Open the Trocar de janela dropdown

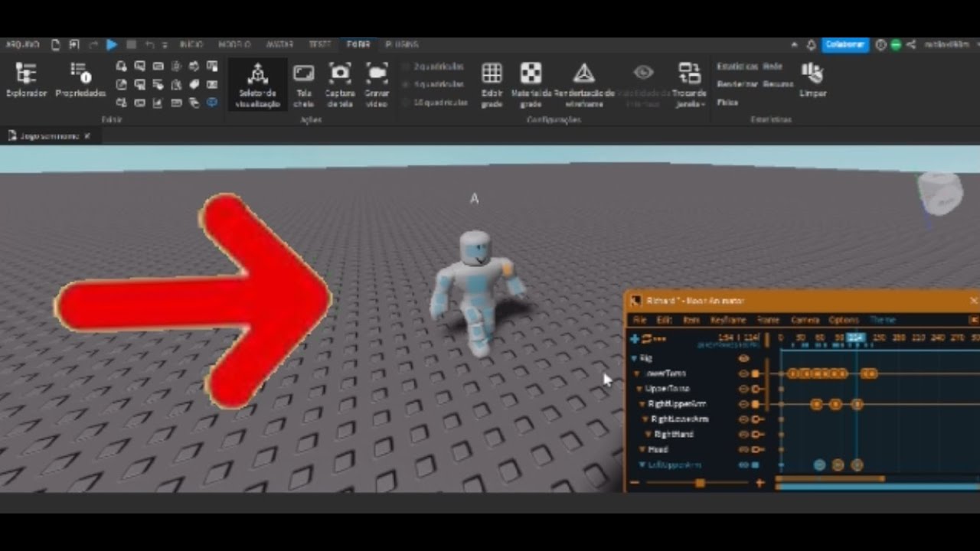coord(689,84)
